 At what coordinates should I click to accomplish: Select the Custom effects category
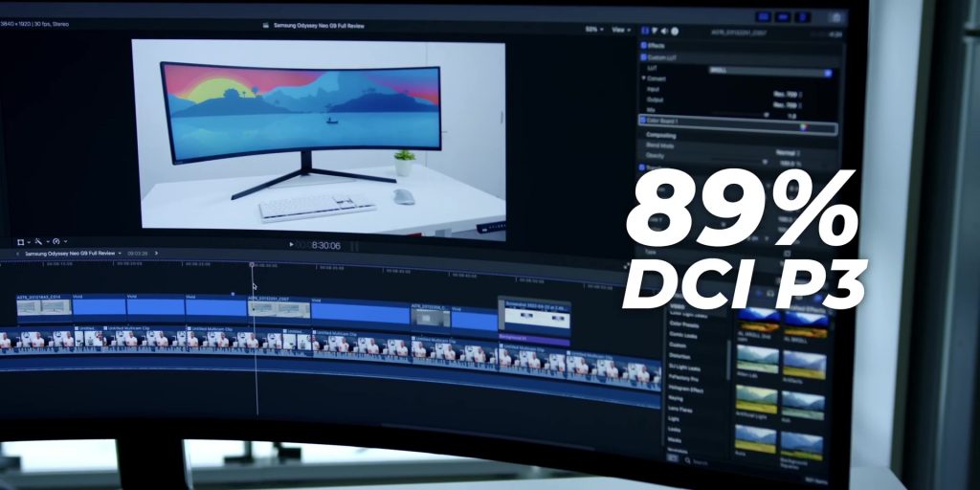point(678,345)
